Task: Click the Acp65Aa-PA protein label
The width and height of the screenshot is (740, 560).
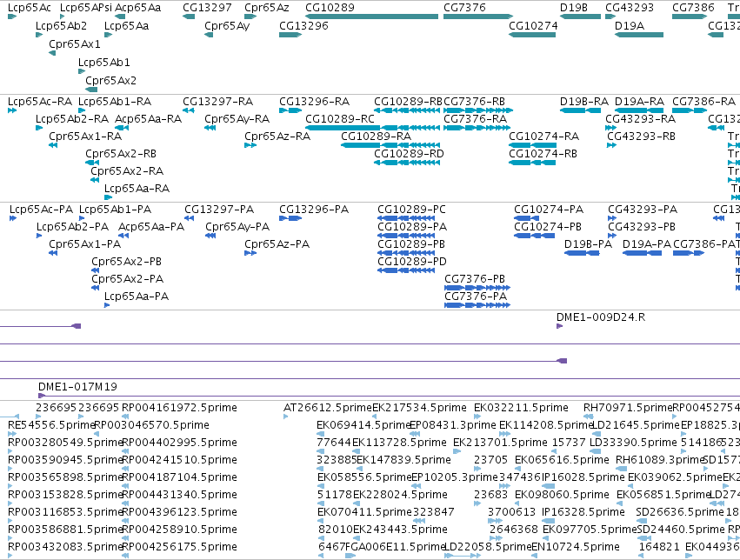Action: [151, 226]
